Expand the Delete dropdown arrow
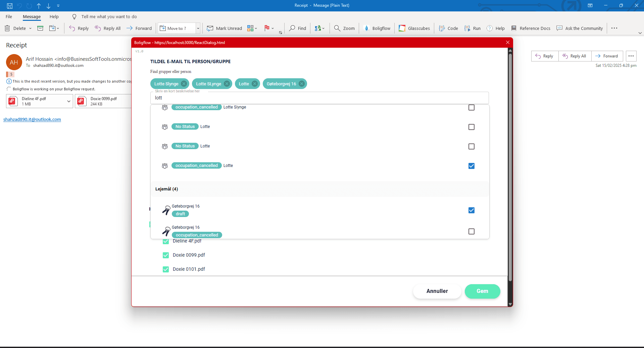The width and height of the screenshot is (644, 348). (30, 29)
